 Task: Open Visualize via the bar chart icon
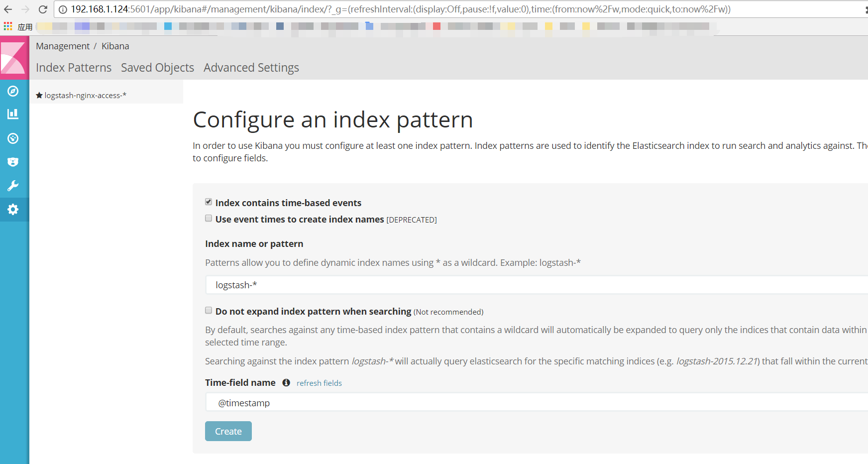[x=13, y=114]
